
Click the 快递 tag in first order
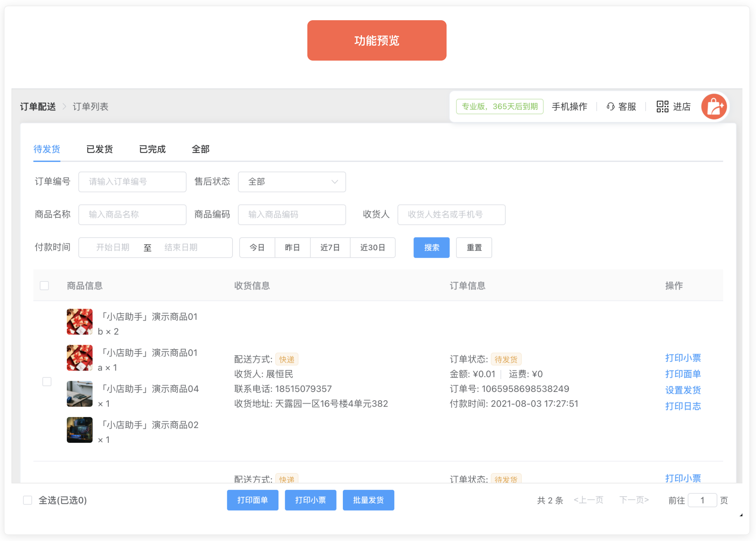[x=287, y=360]
